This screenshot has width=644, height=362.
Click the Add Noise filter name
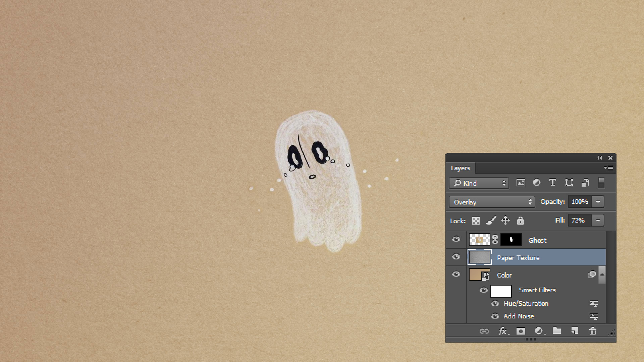tap(519, 316)
